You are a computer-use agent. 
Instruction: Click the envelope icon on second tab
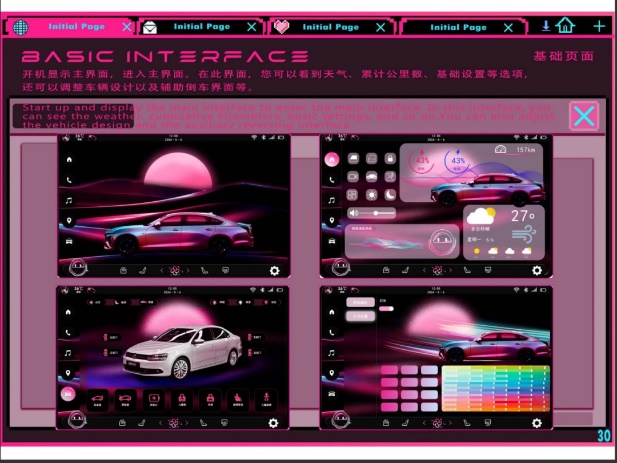point(150,27)
